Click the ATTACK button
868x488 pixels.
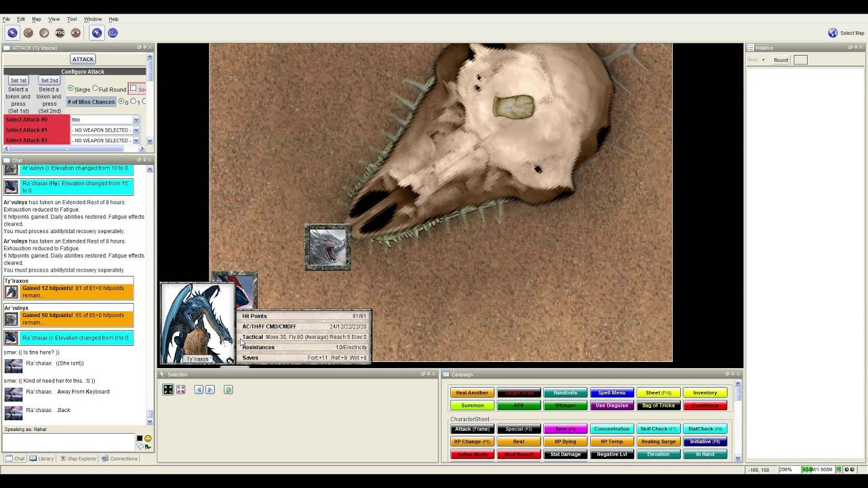pyautogui.click(x=83, y=59)
